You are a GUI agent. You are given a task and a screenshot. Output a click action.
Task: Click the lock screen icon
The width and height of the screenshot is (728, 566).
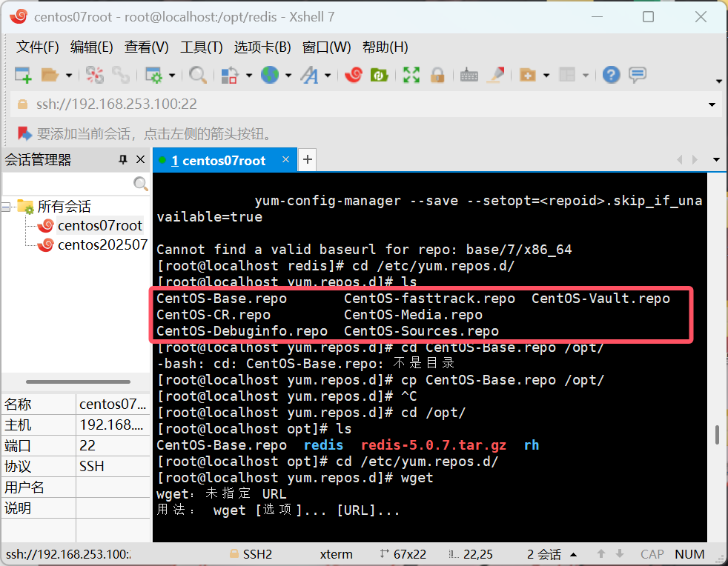coord(437,75)
